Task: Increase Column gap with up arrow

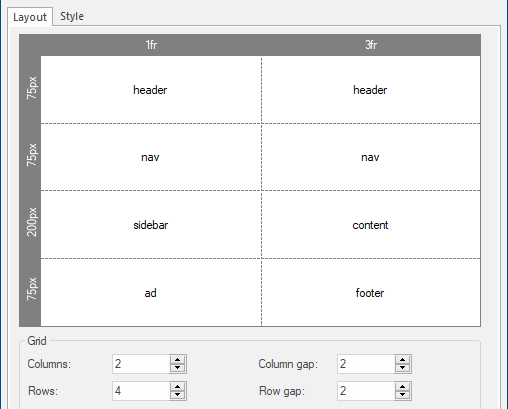Action: click(402, 360)
